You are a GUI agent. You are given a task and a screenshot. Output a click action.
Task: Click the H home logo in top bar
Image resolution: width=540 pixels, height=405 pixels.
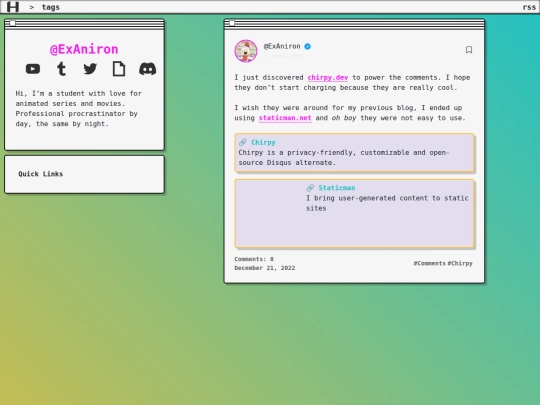[x=13, y=7]
